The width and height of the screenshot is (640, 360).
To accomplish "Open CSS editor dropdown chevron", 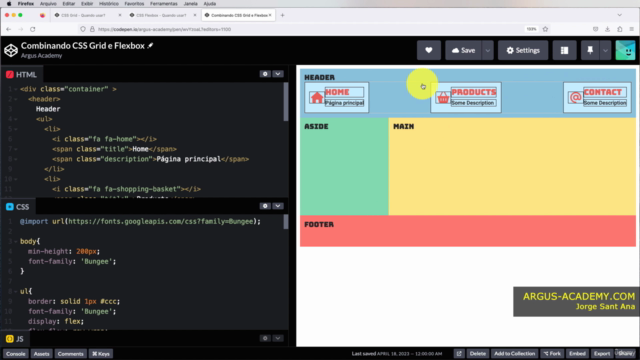I will tap(278, 206).
